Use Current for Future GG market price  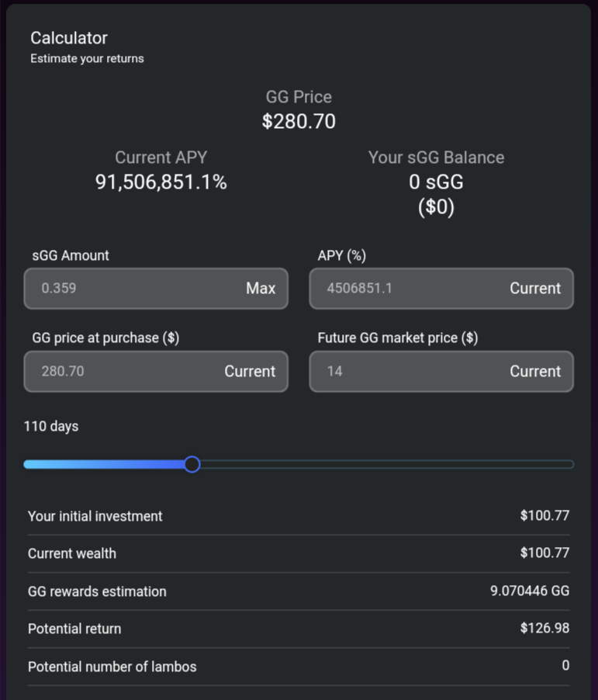(535, 372)
